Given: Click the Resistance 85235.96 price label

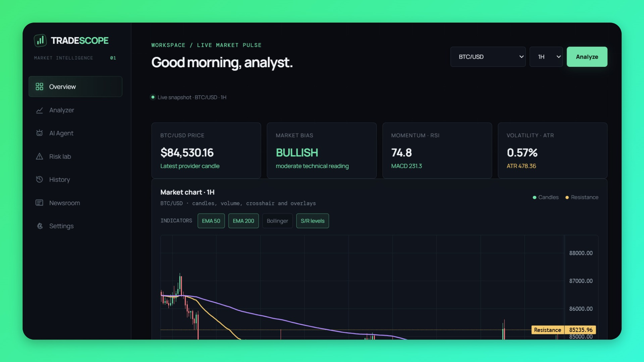Looking at the screenshot, I should click(x=563, y=330).
